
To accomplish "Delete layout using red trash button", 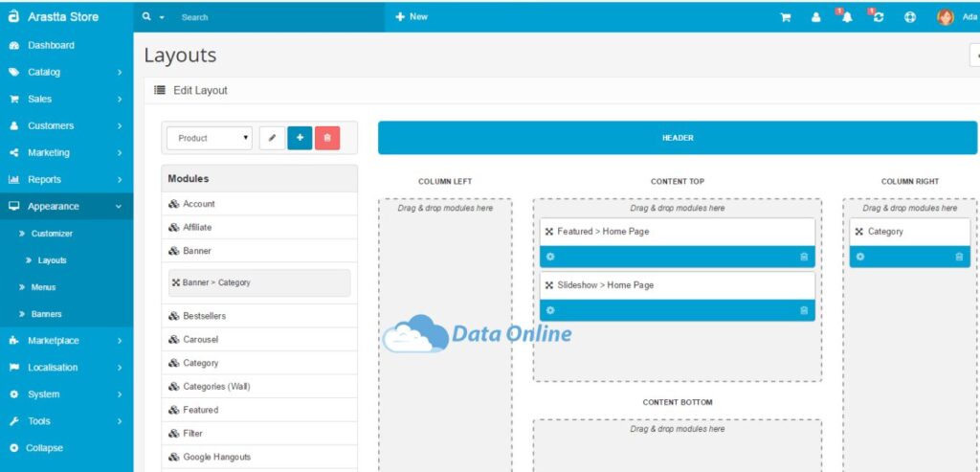I will tap(327, 138).
